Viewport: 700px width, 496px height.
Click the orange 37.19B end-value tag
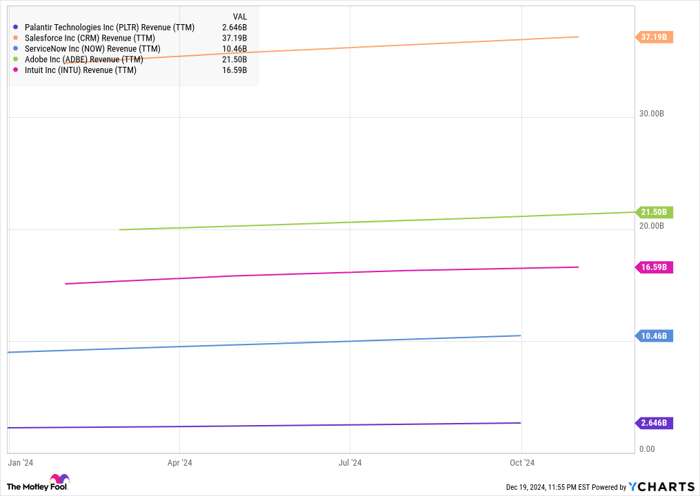pyautogui.click(x=654, y=37)
